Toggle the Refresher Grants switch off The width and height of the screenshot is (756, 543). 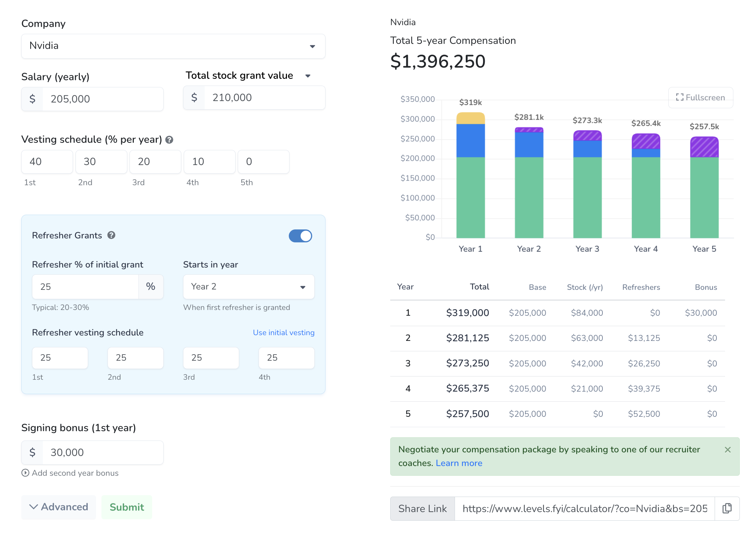(300, 236)
